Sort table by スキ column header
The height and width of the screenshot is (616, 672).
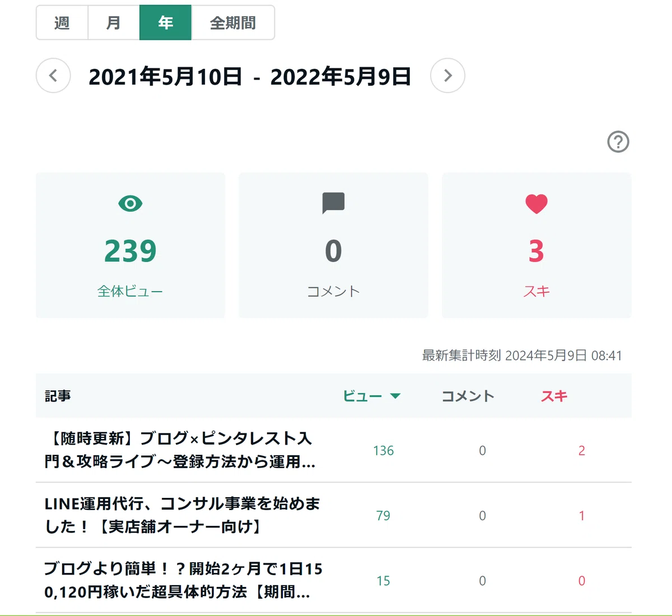click(x=554, y=396)
